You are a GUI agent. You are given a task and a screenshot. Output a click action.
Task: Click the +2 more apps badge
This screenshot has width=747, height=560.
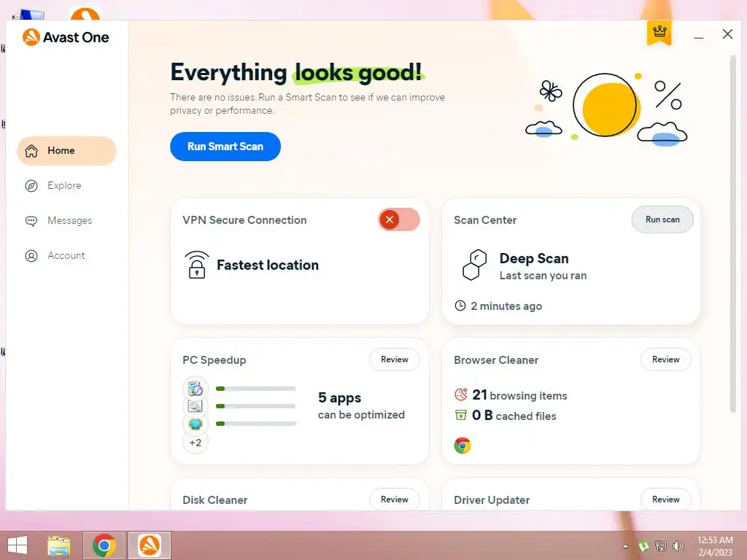coord(196,443)
